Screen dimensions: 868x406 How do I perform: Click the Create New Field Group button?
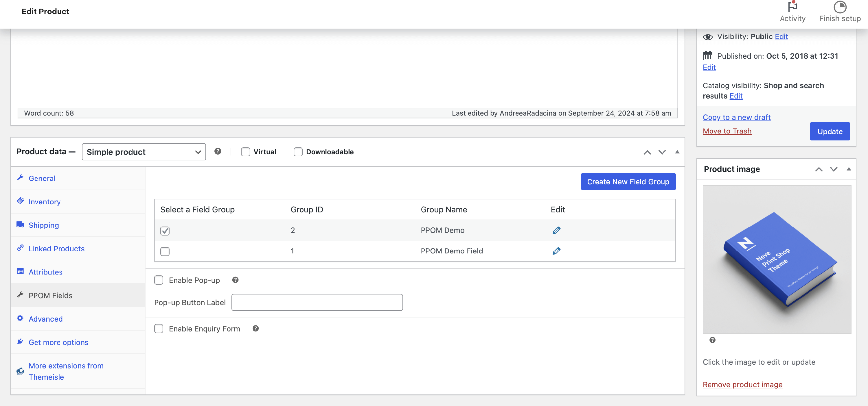(x=628, y=182)
